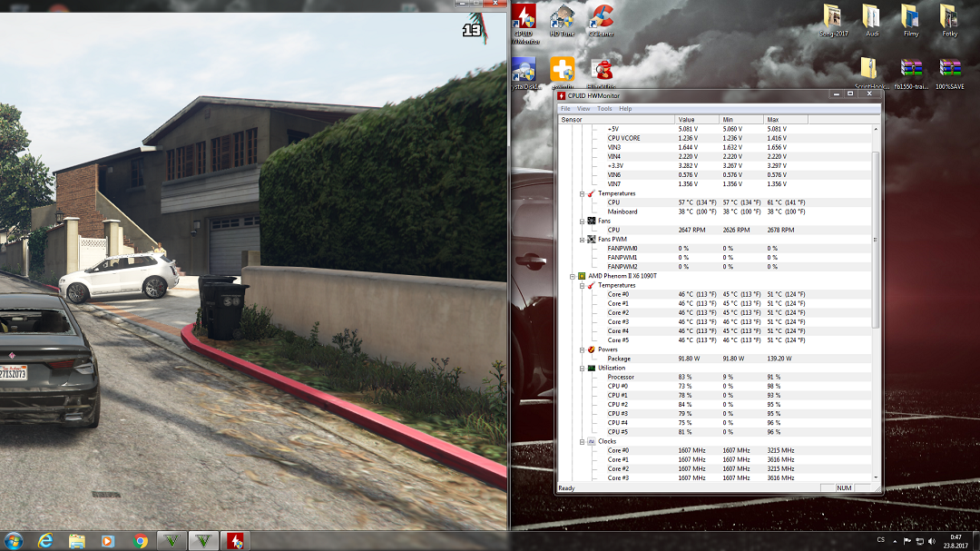Click the HWMonitor vertical scrollbar thumb
Viewport: 980px width, 551px height.
click(x=876, y=241)
